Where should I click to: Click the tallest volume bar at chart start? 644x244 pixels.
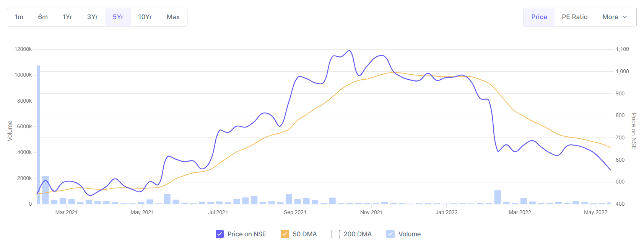38,134
